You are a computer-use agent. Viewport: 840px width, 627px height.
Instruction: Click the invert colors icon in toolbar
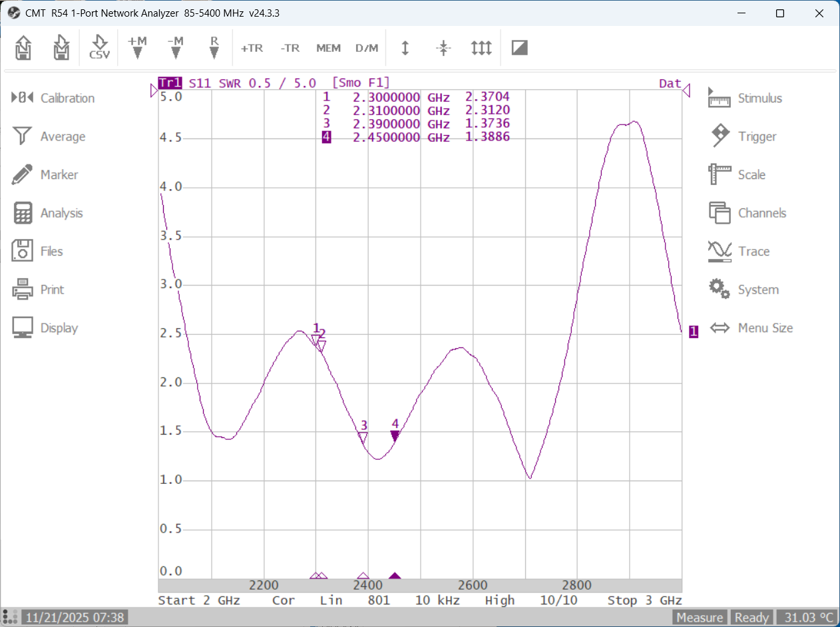tap(520, 48)
